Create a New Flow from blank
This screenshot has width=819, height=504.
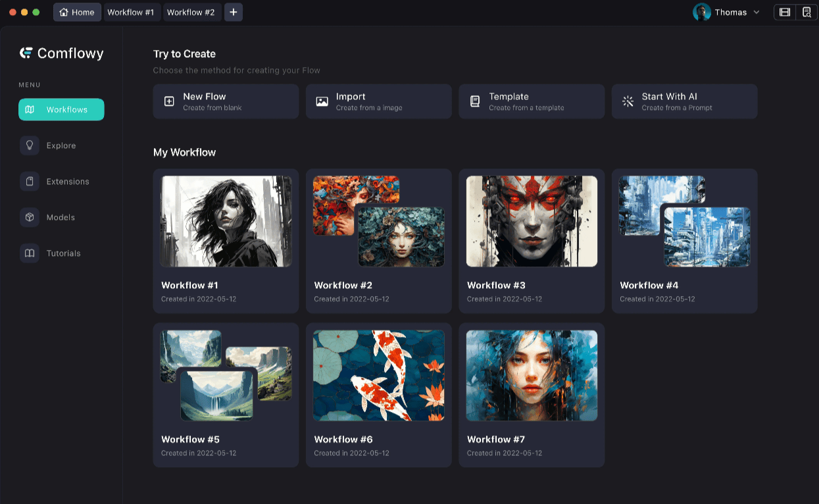pyautogui.click(x=226, y=101)
